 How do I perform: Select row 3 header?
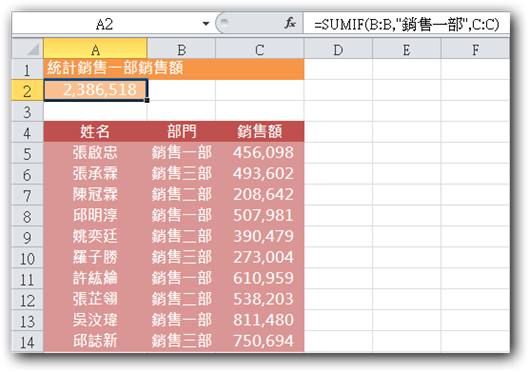coord(28,111)
